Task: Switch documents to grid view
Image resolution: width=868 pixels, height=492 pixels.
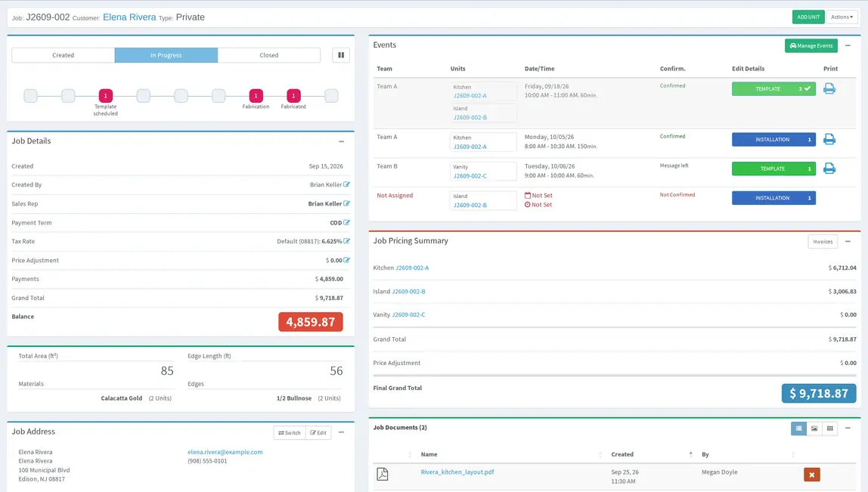Action: (x=829, y=429)
